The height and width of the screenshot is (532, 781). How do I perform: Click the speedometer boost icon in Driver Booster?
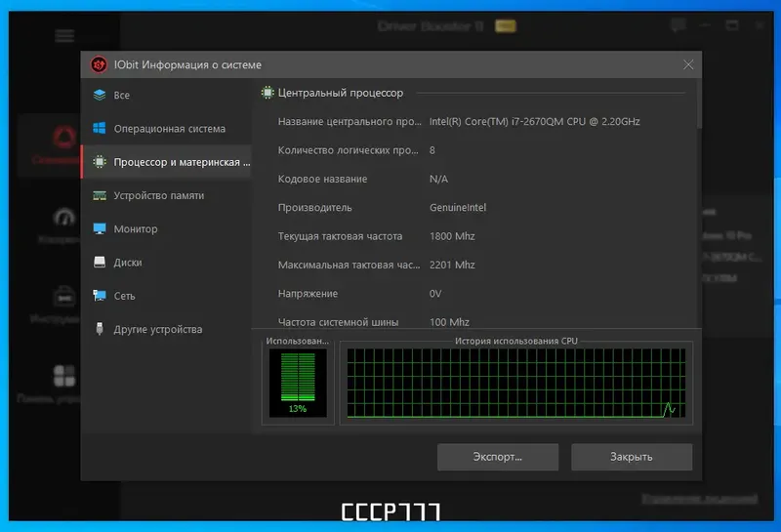point(64,218)
